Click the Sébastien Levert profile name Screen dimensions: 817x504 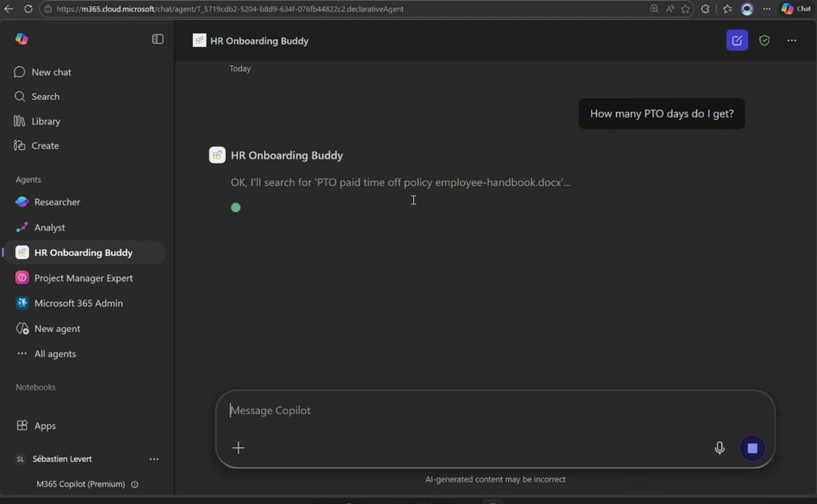[x=62, y=459]
